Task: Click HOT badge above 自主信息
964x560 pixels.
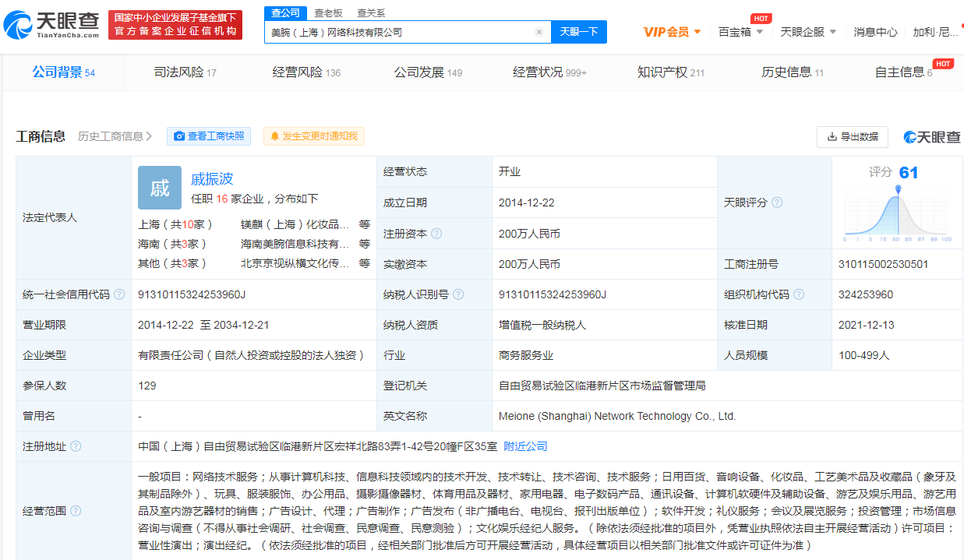Action: coord(943,64)
